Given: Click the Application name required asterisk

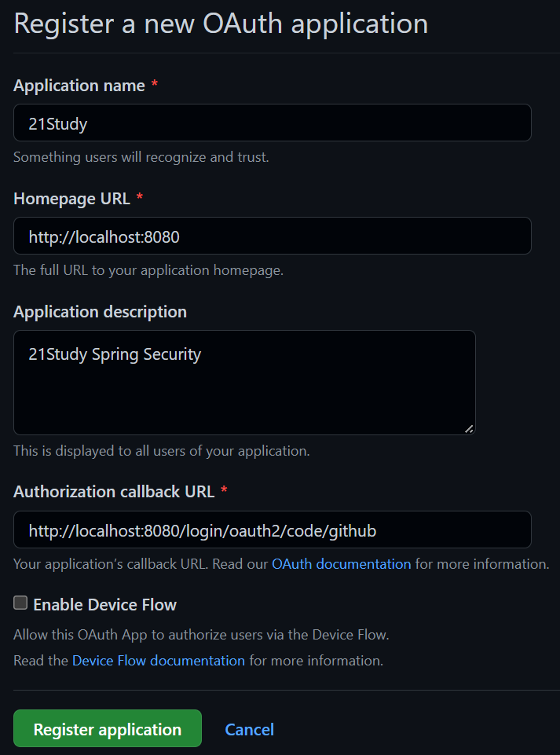Looking at the screenshot, I should click(154, 85).
